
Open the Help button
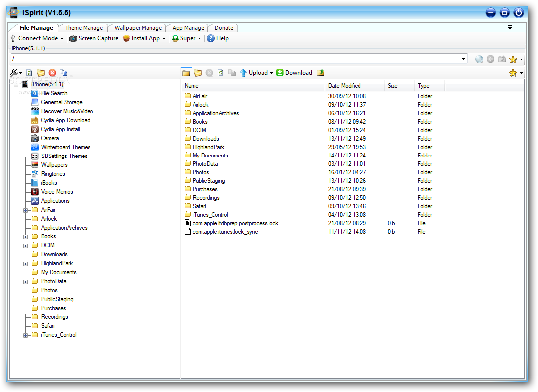218,38
